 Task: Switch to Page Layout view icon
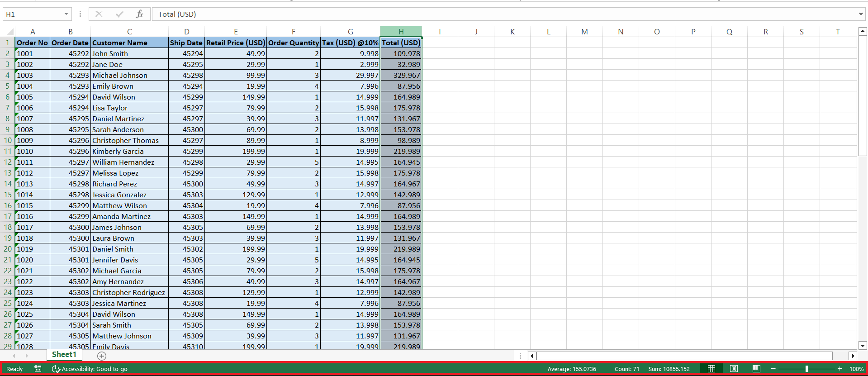point(734,369)
